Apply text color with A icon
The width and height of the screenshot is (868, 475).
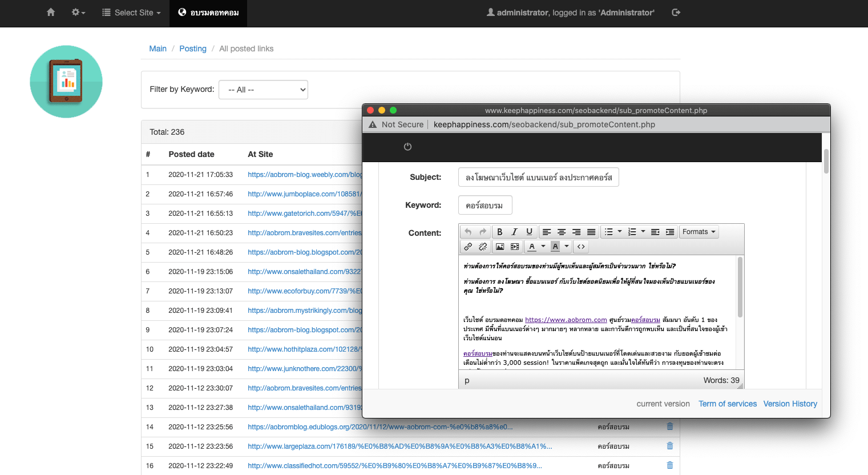(x=532, y=247)
